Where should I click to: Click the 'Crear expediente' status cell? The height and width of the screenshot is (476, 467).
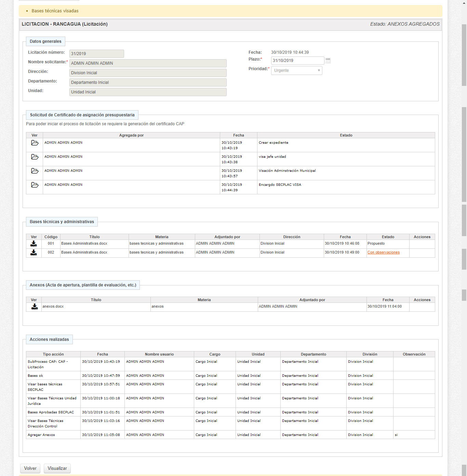coord(346,145)
